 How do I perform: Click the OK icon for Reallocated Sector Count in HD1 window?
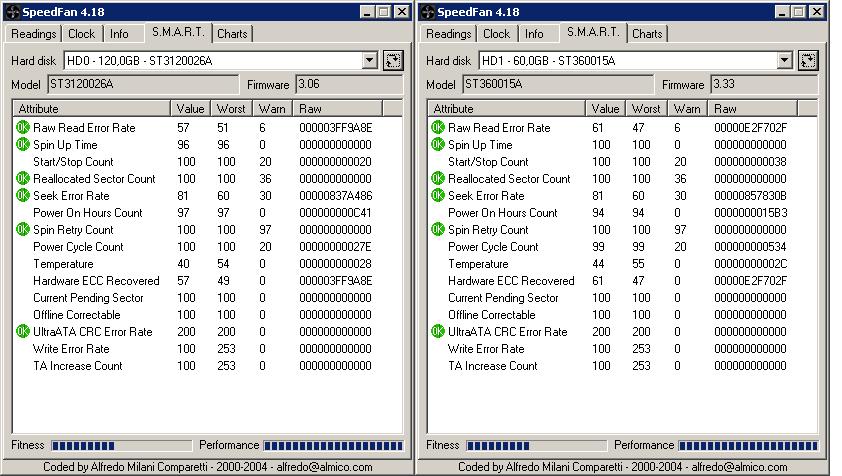click(x=438, y=178)
